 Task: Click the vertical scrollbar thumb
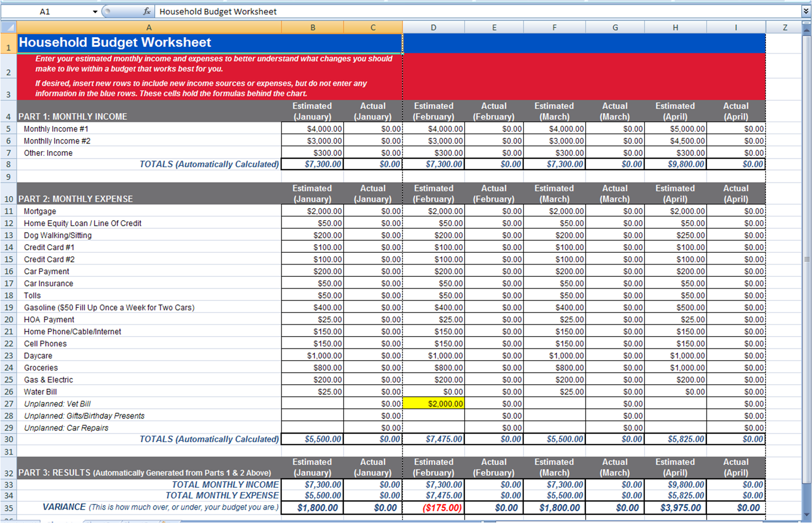pyautogui.click(x=806, y=259)
